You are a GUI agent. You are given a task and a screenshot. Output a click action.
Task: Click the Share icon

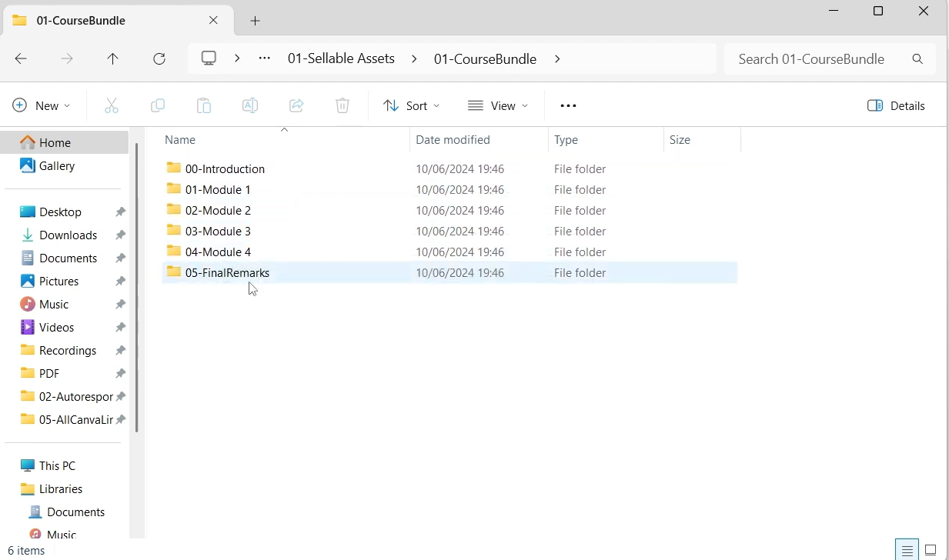coord(296,105)
